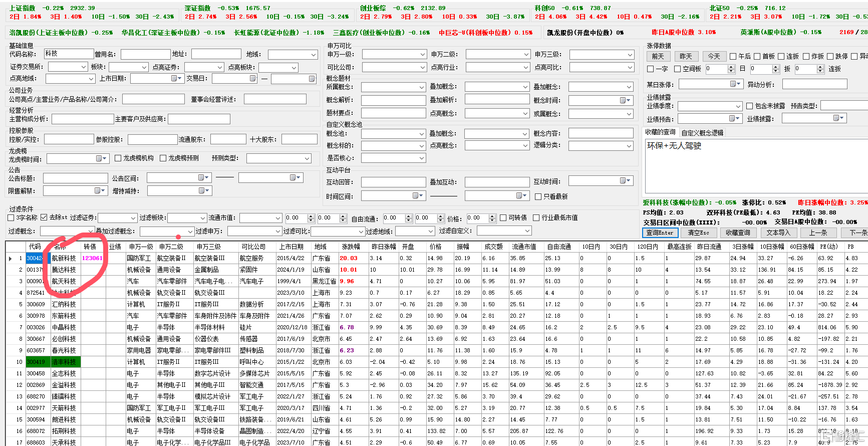Open calendar picker for 上市日期
Image resolution: width=868 pixels, height=446 pixels.
click(x=176, y=78)
